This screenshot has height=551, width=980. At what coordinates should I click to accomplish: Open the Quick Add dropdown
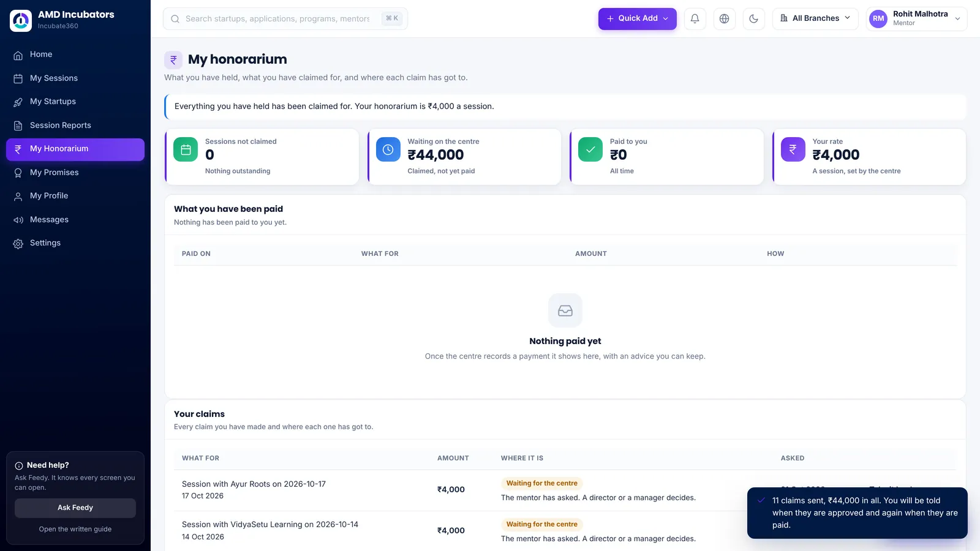coord(637,18)
